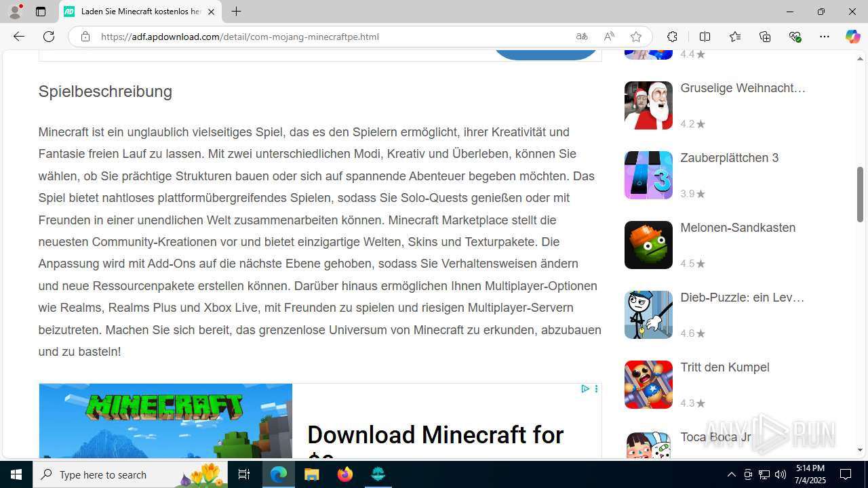The width and height of the screenshot is (868, 488).
Task: Open the Collections panel
Action: (765, 37)
